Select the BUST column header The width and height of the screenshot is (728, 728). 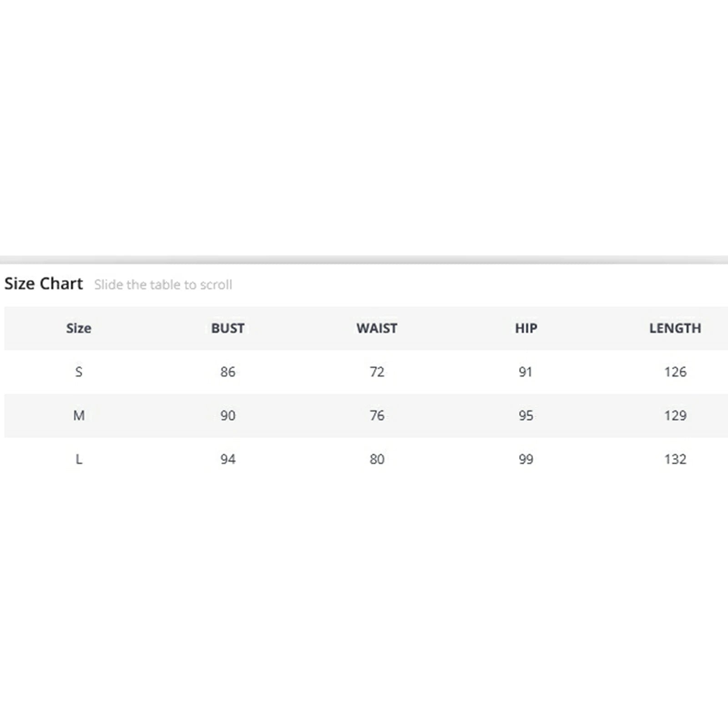[227, 328]
